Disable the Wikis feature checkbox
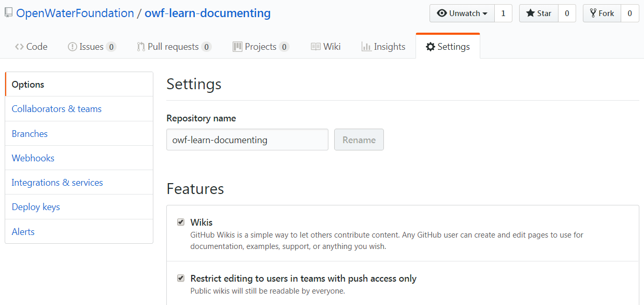The image size is (644, 305). (x=181, y=222)
